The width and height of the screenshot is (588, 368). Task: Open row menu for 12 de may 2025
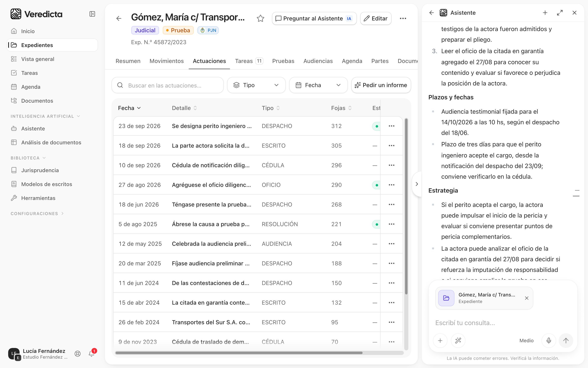click(x=391, y=244)
